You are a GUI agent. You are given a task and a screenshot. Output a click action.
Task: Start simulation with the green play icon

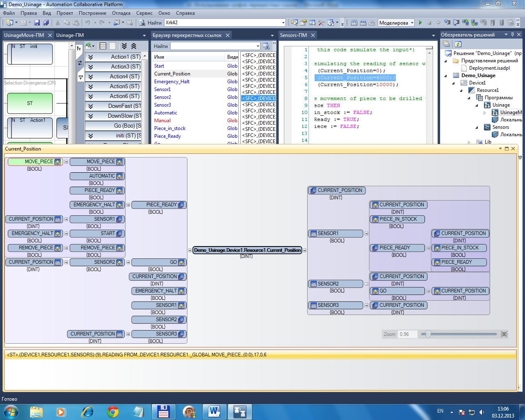420,23
